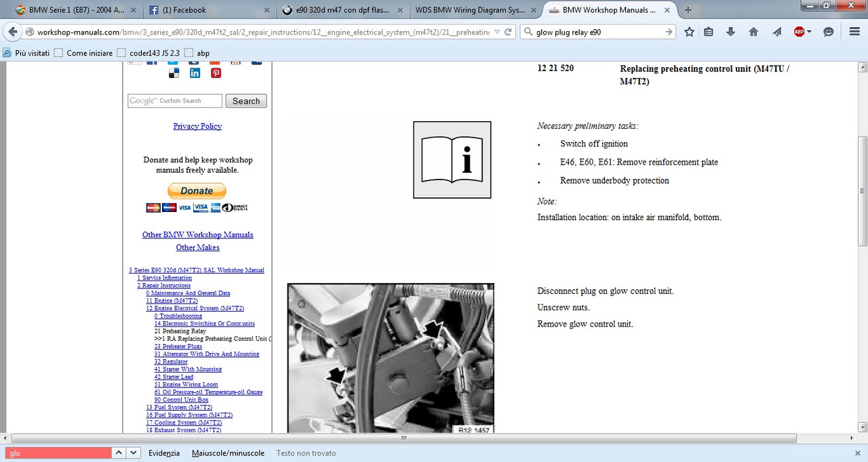Open 41 Starter With Mounting link

(188, 369)
